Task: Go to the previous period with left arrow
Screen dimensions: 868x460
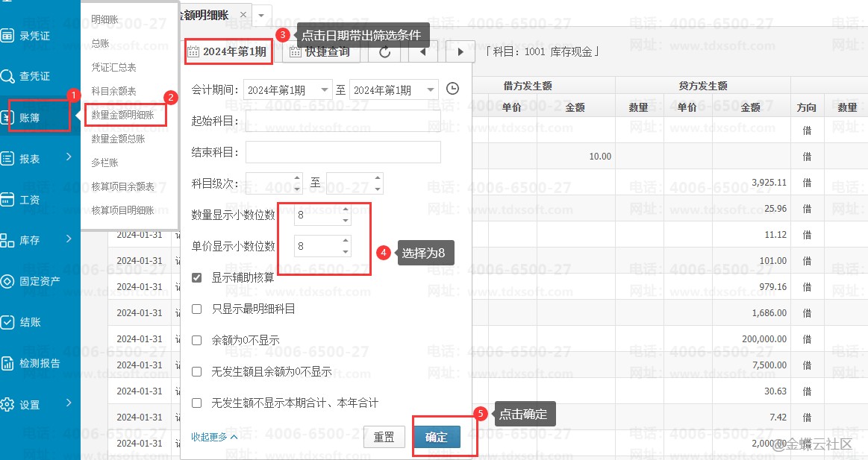Action: point(423,51)
